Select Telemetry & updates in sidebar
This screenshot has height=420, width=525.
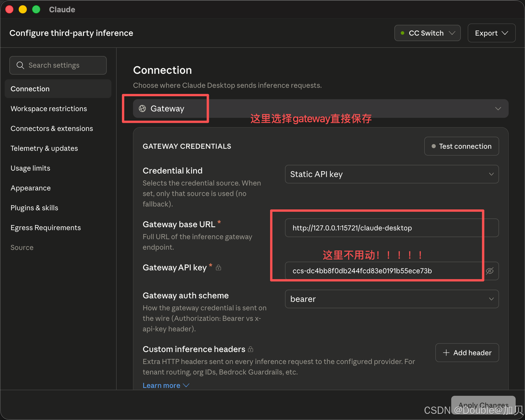coord(58,148)
